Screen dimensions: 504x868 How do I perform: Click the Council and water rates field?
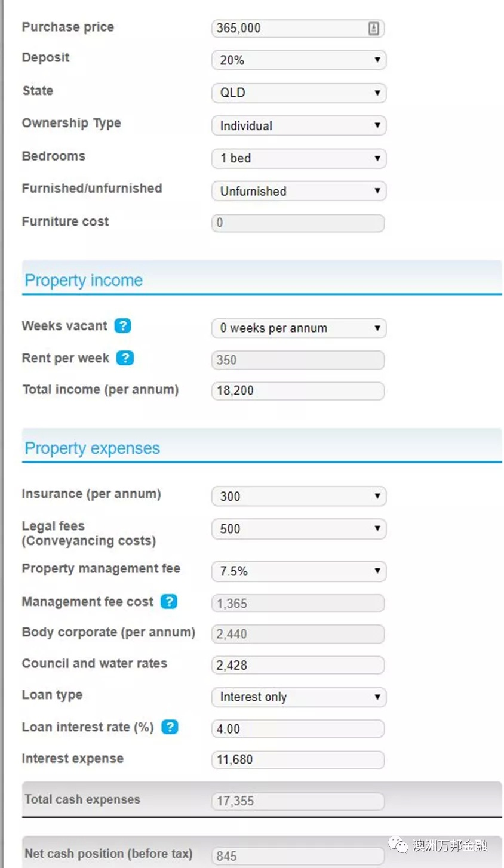(297, 665)
